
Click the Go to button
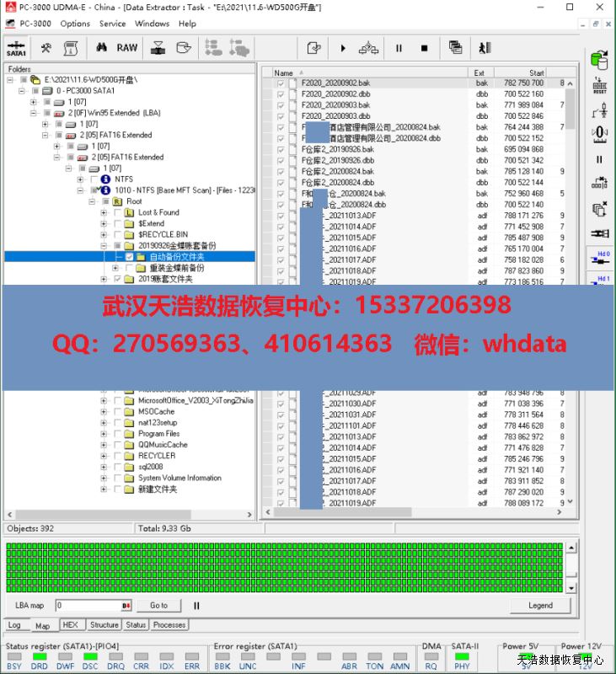point(158,605)
